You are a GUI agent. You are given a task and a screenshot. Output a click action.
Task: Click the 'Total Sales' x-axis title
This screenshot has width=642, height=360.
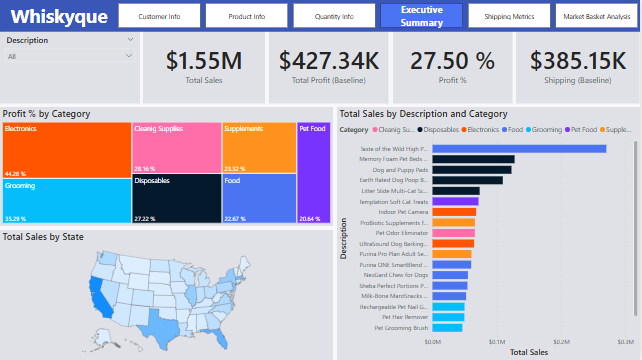coord(529,352)
